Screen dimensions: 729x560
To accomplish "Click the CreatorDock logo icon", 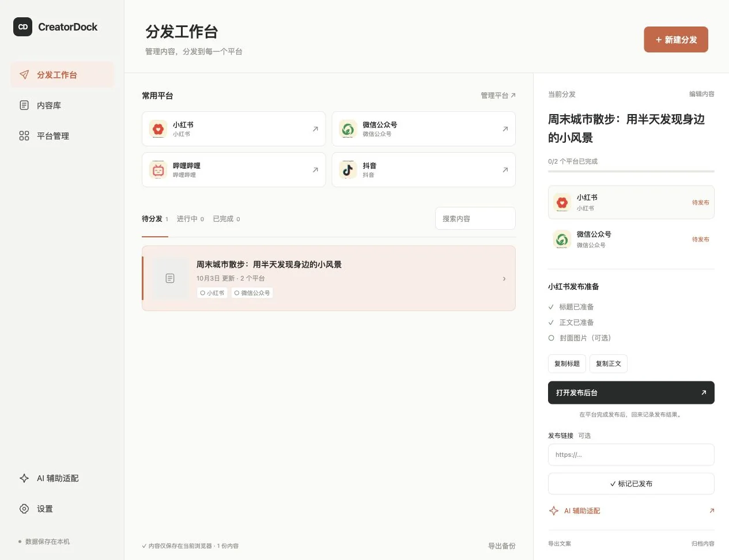I will pos(23,27).
